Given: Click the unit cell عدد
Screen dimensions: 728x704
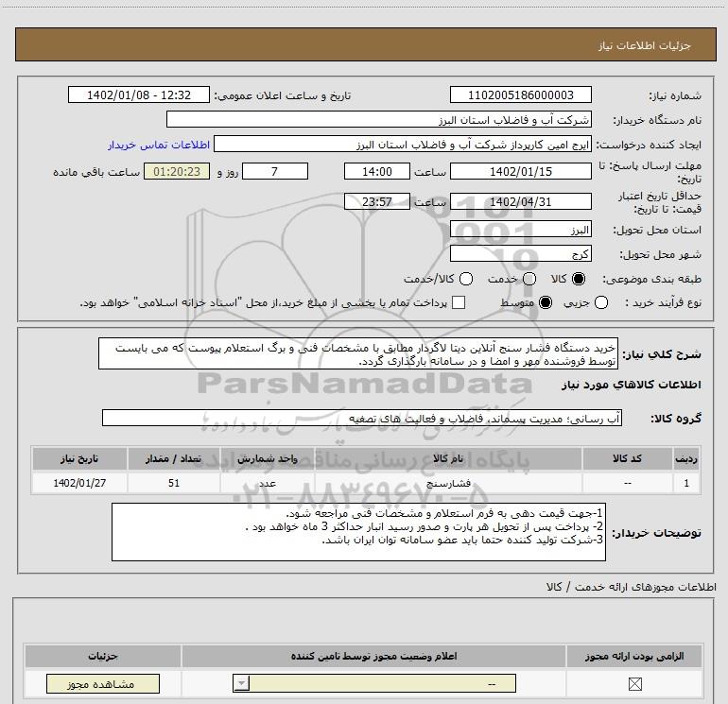Looking at the screenshot, I should tap(268, 483).
